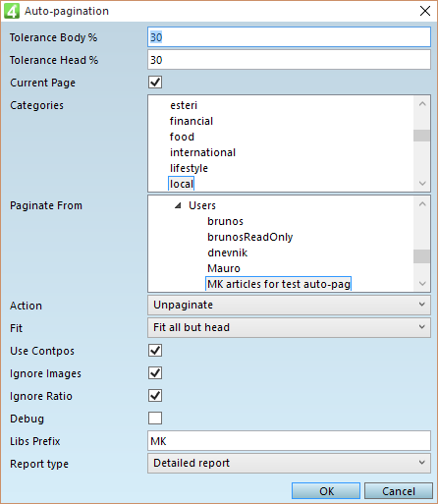Collapse the Users tree node
Screen dimensions: 438x504
178,205
